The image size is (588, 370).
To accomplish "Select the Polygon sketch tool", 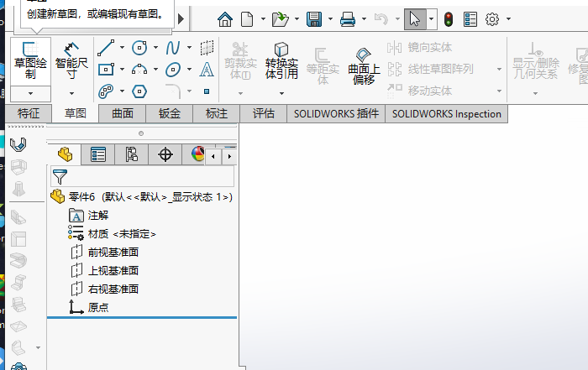I will (139, 91).
